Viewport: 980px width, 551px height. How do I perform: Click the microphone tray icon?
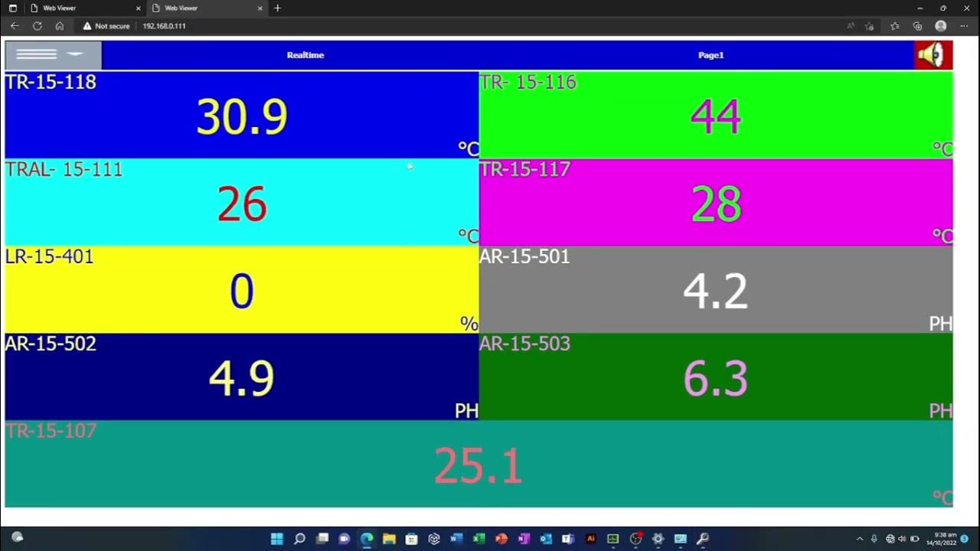pyautogui.click(x=874, y=539)
